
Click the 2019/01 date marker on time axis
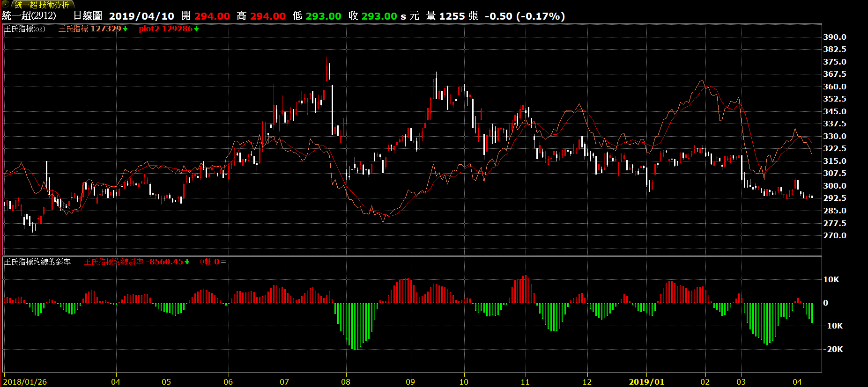646,382
